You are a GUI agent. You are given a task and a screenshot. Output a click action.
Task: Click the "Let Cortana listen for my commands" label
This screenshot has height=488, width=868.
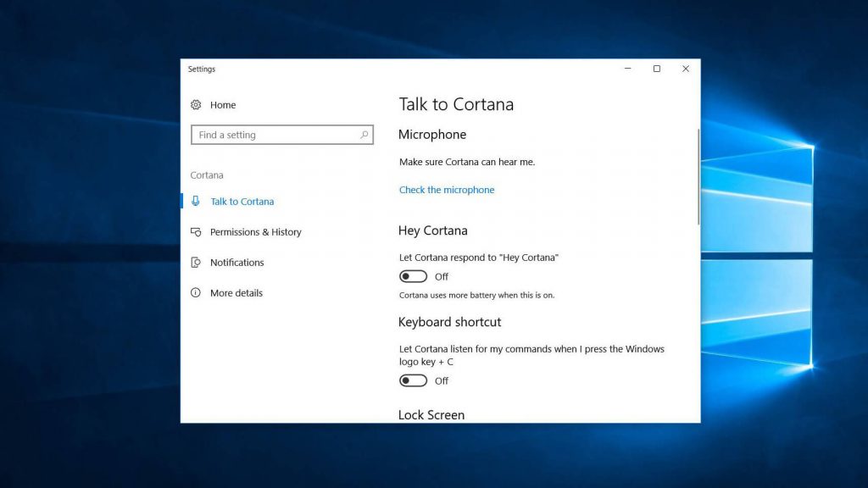point(531,355)
